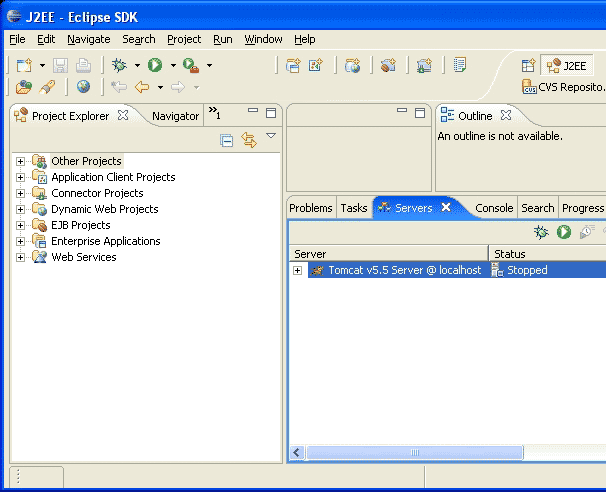Image resolution: width=606 pixels, height=492 pixels.
Task: Switch to the Progress tab
Action: click(x=583, y=208)
